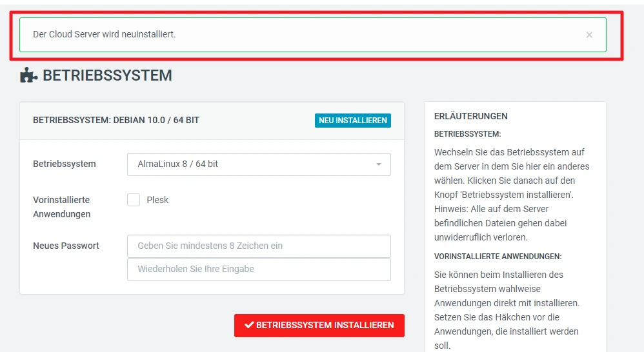Expand the Betriebssystem selector arrow
The width and height of the screenshot is (644, 352).
tap(379, 164)
